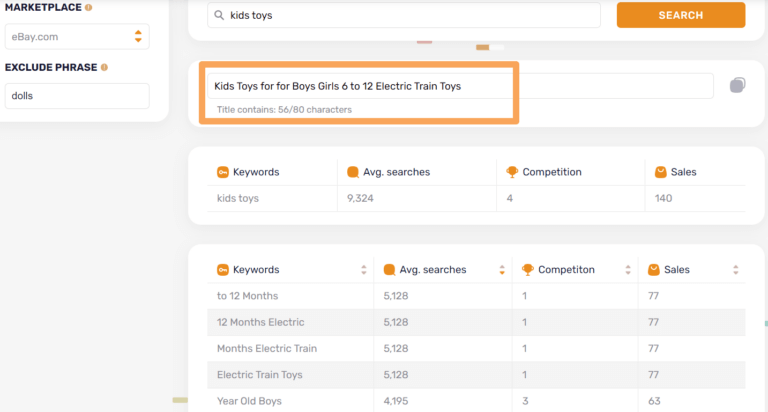Click the Sales bag icon in lower table

coord(653,269)
